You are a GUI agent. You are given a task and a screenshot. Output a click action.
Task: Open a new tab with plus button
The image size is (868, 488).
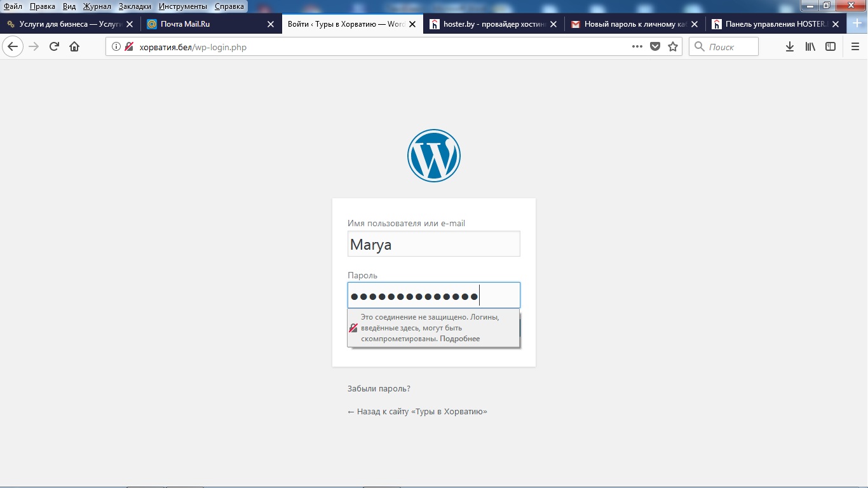click(857, 24)
